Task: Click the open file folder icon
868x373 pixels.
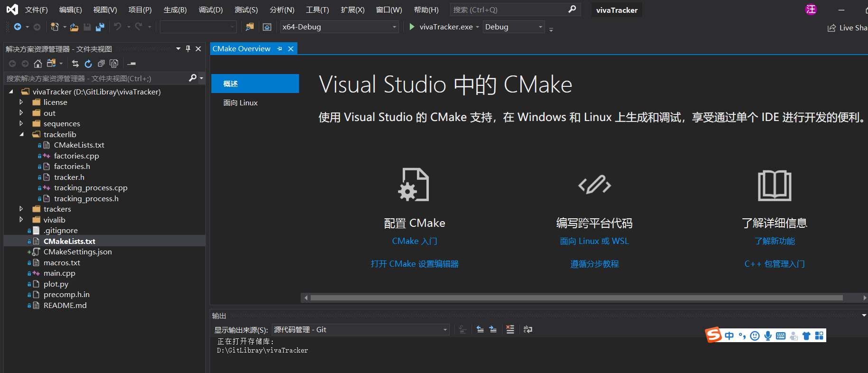Action: [x=74, y=28]
